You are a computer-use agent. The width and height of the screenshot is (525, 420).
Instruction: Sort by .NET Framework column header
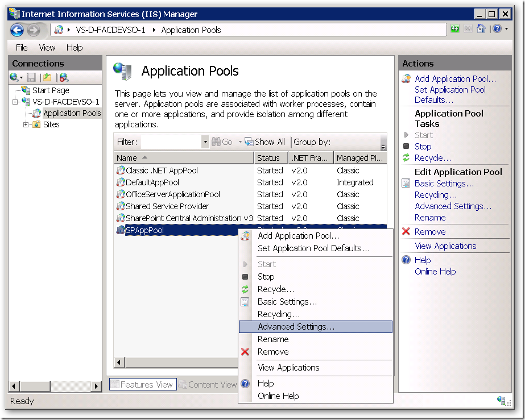(311, 157)
